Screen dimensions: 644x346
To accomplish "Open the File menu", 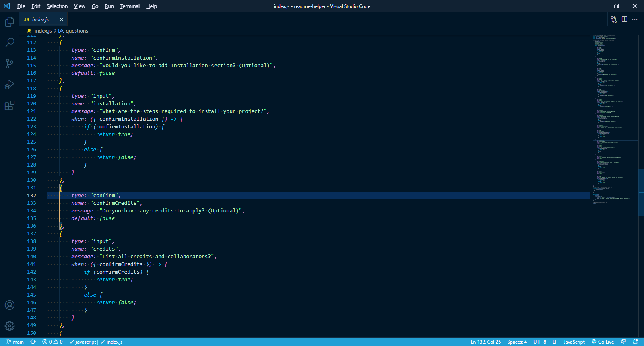I will [21, 6].
